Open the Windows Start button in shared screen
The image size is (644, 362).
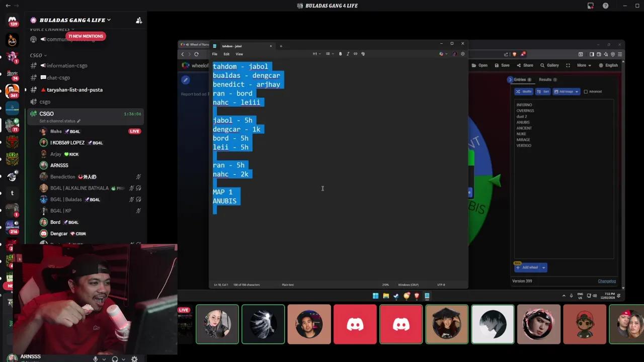point(375,296)
